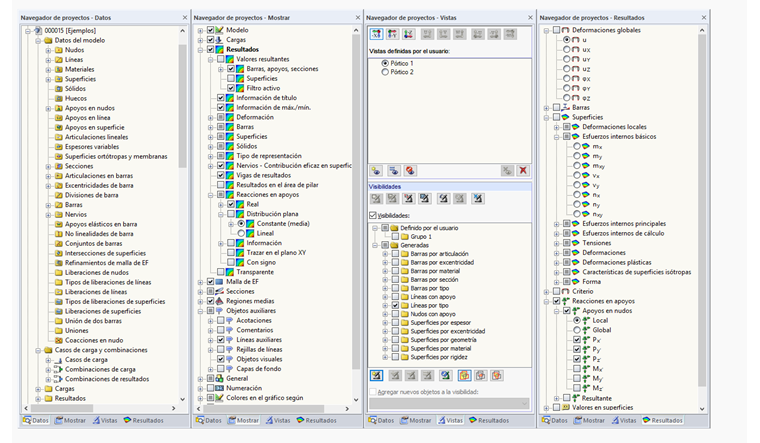This screenshot has height=443, width=760.
Task: Enable the Mx' reaction checkbox
Action: [577, 369]
